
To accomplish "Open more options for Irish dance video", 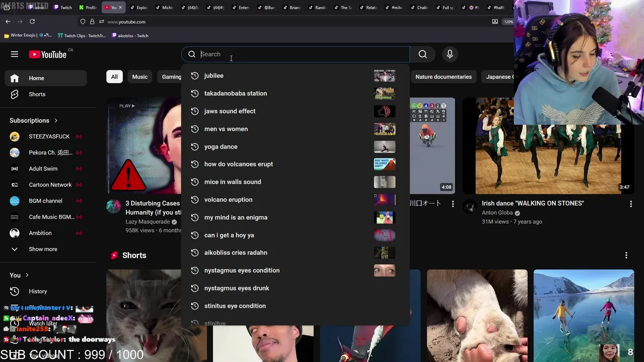I will (631, 204).
